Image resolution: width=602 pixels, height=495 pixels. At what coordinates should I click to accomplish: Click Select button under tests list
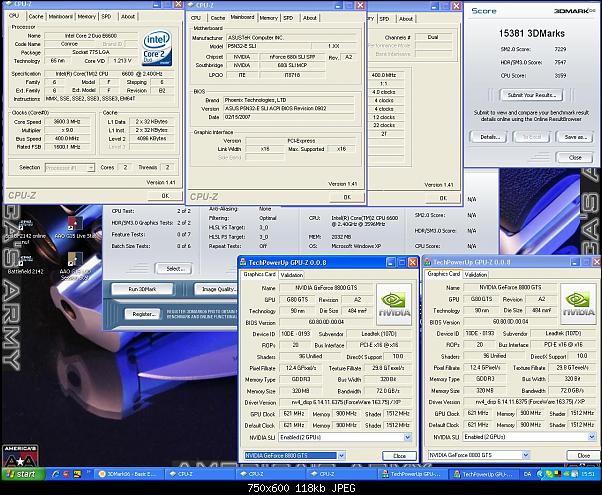[174, 269]
